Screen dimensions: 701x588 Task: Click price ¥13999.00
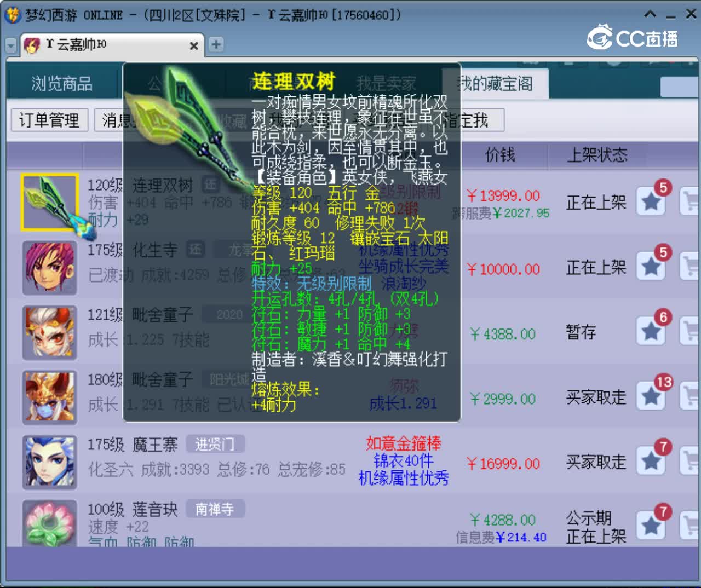[x=503, y=196]
